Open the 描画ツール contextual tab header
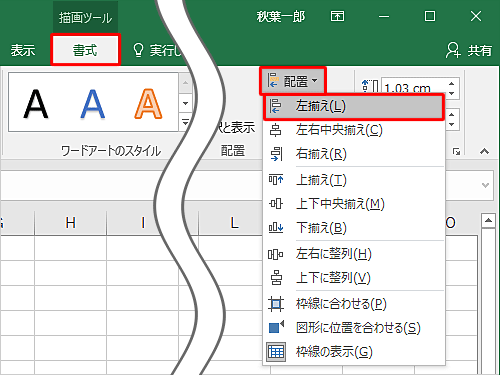 point(85,17)
